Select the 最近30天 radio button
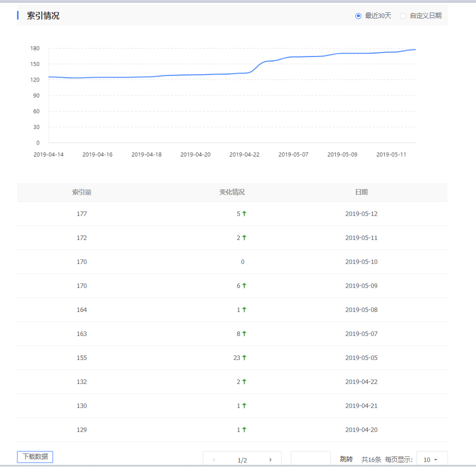The height and width of the screenshot is (467, 476). [x=358, y=16]
